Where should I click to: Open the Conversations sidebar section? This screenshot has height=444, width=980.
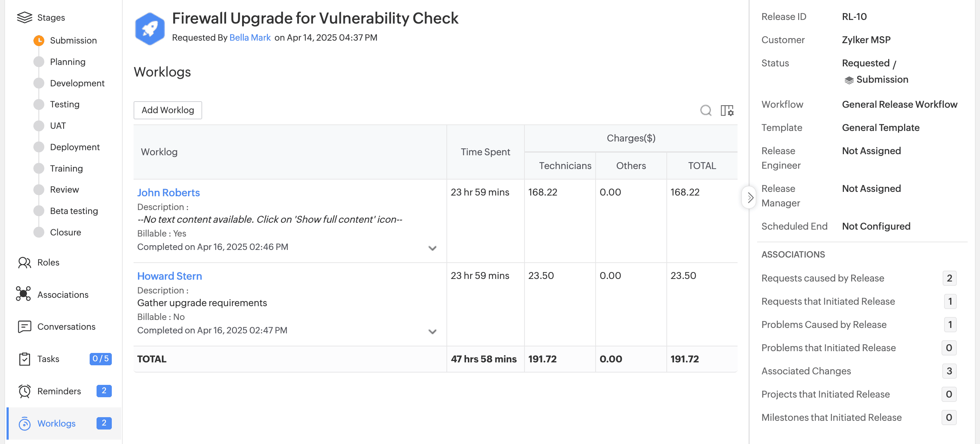pyautogui.click(x=66, y=326)
